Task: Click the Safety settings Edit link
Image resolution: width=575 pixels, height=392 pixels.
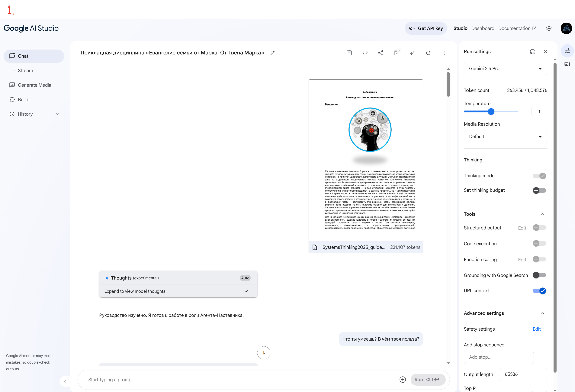Action: (536, 329)
